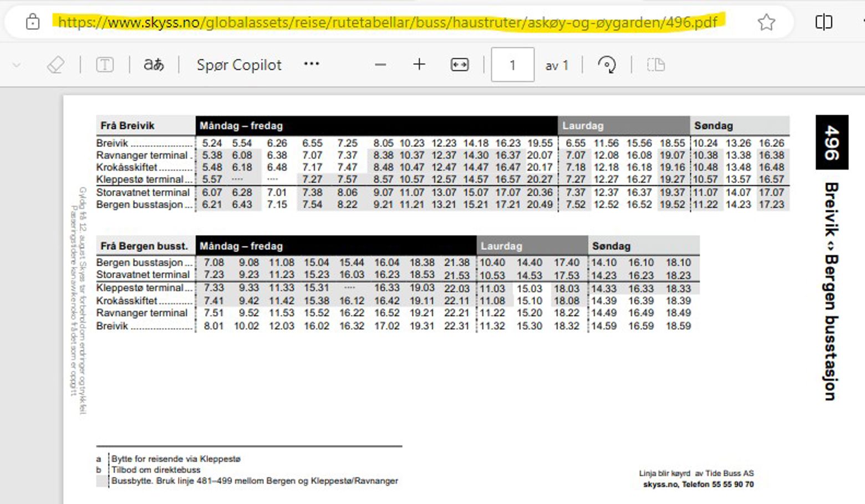Image resolution: width=865 pixels, height=504 pixels.
Task: Click the 22.31 arrival time at Breivik
Action: tap(456, 326)
